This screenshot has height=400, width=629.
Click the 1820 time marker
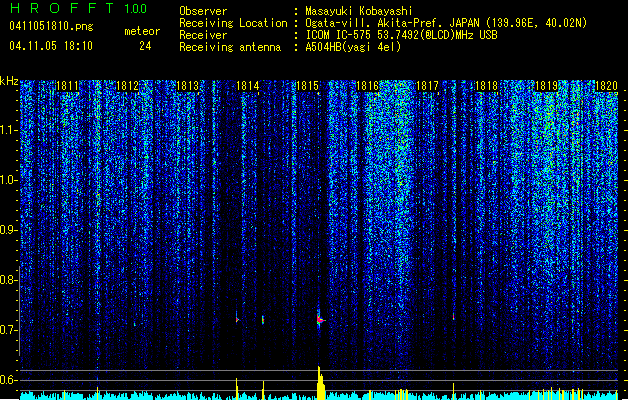coord(607,86)
